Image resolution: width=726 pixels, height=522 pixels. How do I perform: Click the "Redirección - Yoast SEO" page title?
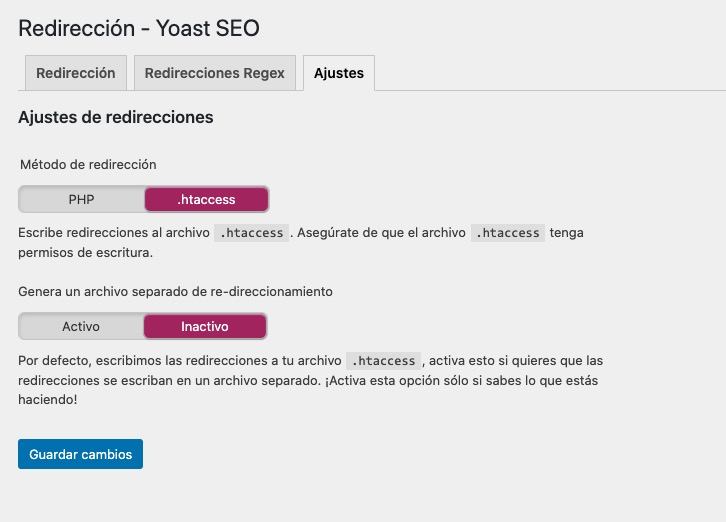[x=139, y=28]
